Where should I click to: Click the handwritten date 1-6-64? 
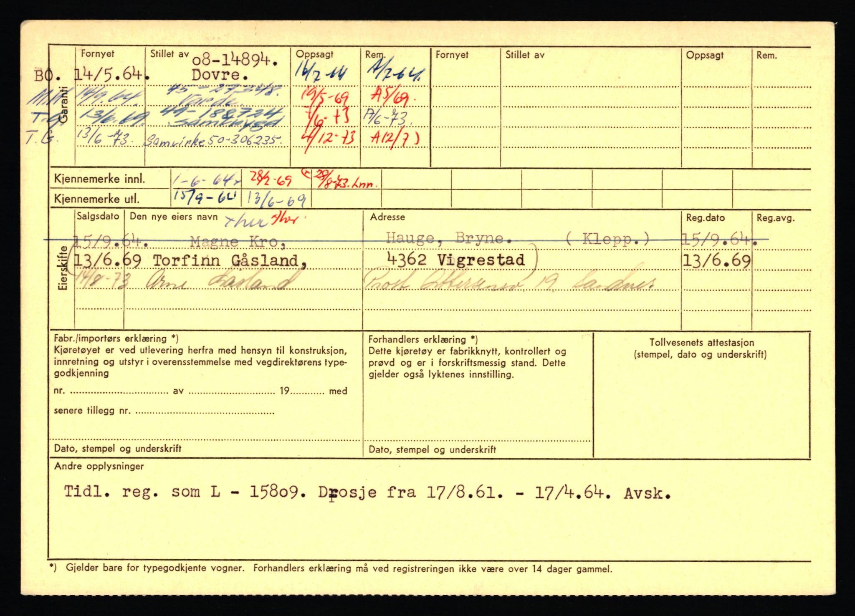tap(206, 179)
